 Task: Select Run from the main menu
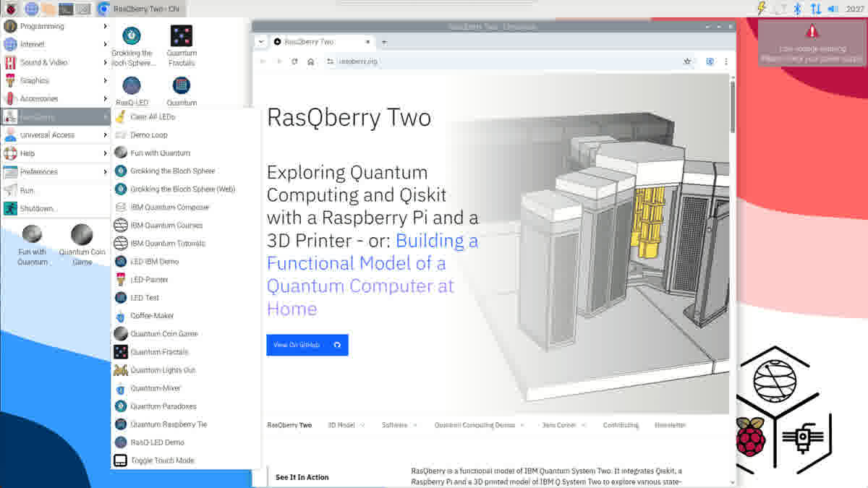(x=56, y=190)
